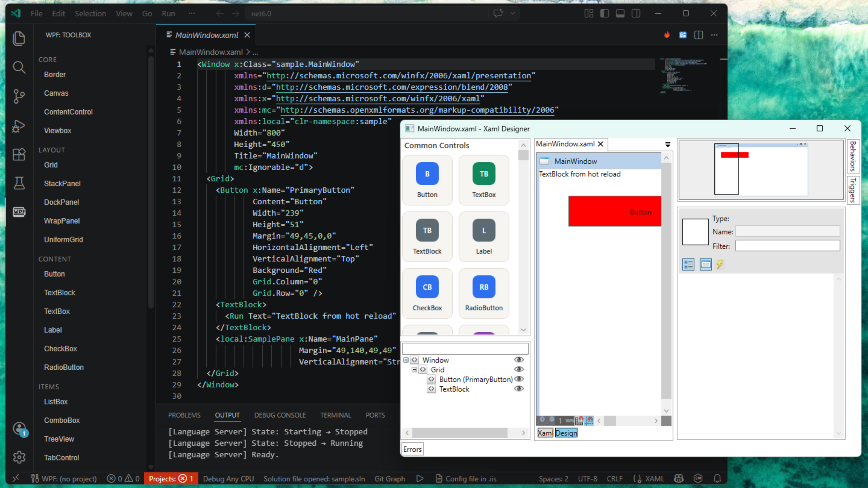Screen dimensions: 868x488
Task: Select the categorized view icon in the properties panel
Action: point(688,264)
